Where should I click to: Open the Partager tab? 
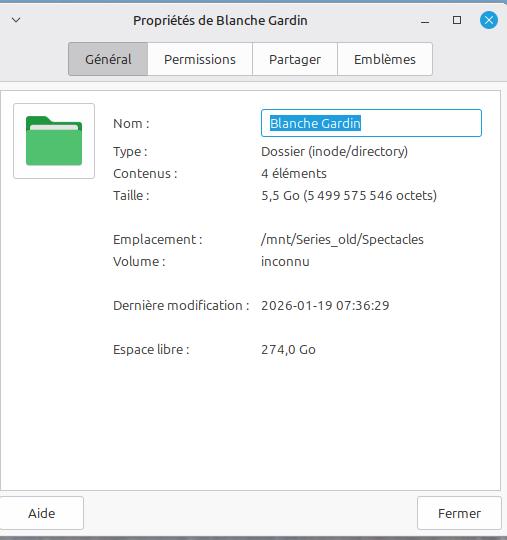[295, 59]
